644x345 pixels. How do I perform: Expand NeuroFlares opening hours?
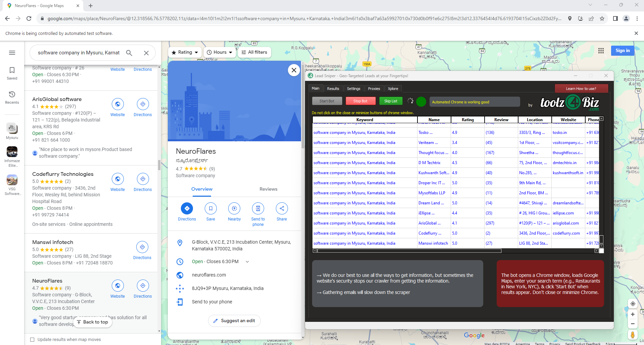tap(247, 262)
